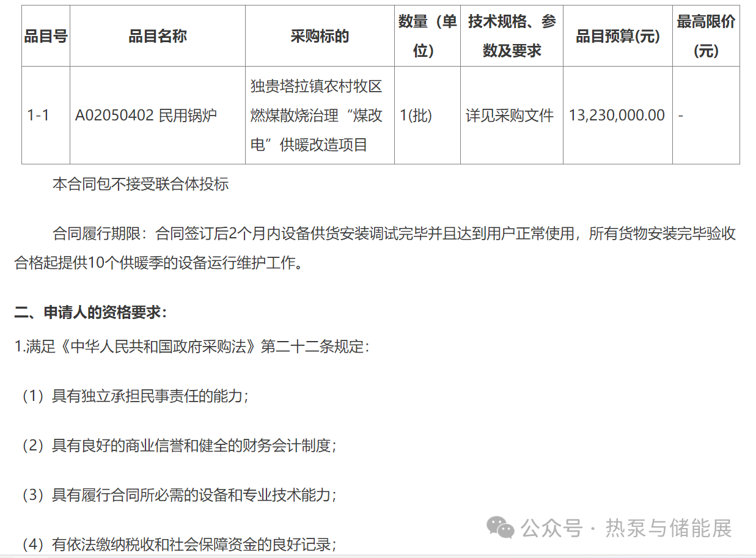Click the A02050402 民用锅炉 cell
This screenshot has width=756, height=558.
tap(145, 115)
